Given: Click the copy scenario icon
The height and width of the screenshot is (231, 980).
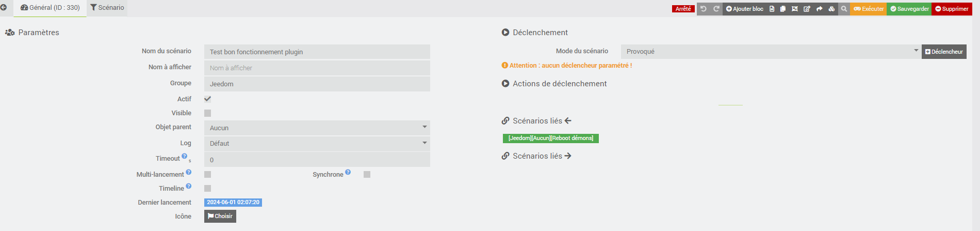Looking at the screenshot, I should coord(783,9).
